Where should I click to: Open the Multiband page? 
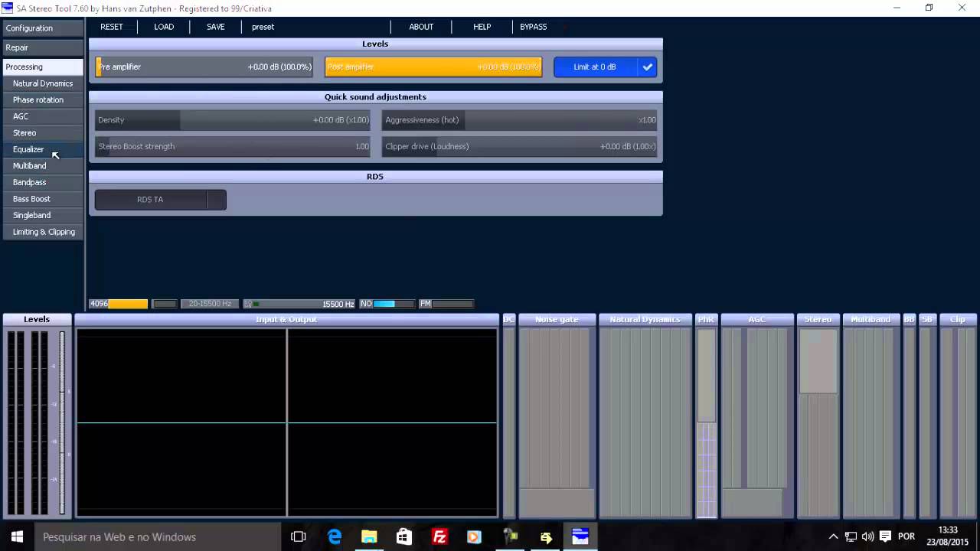click(43, 166)
